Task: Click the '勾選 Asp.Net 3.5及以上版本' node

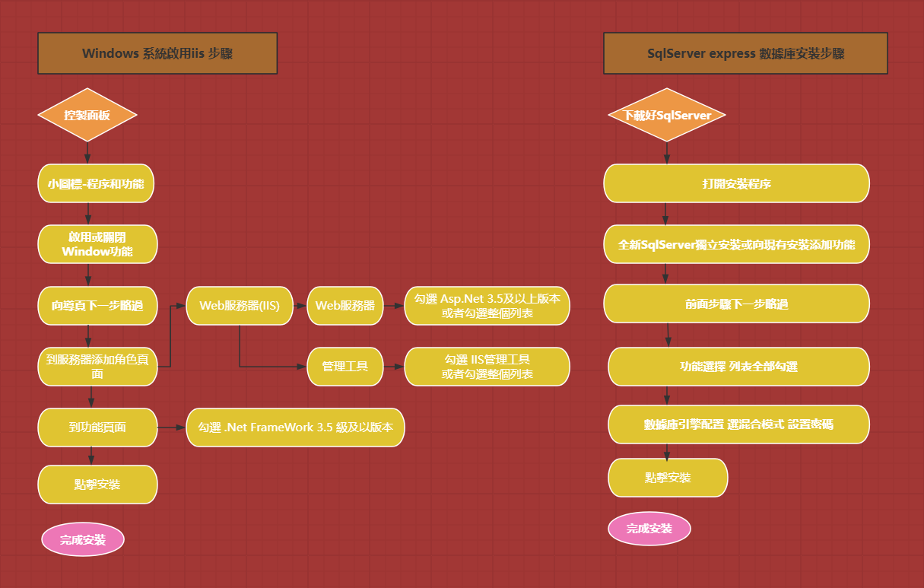Action: coord(487,306)
